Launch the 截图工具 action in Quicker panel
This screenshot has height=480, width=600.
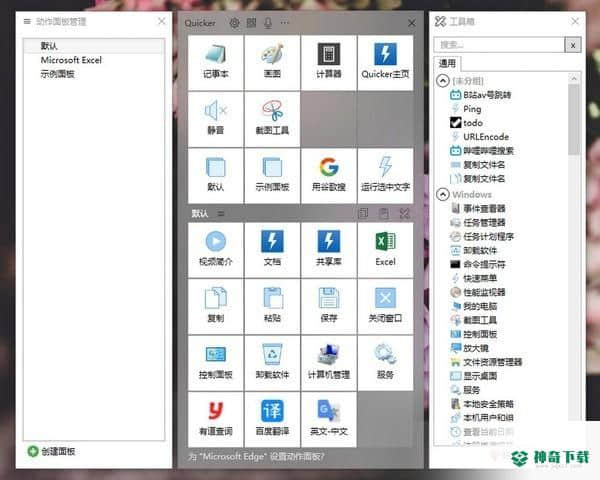click(x=272, y=119)
